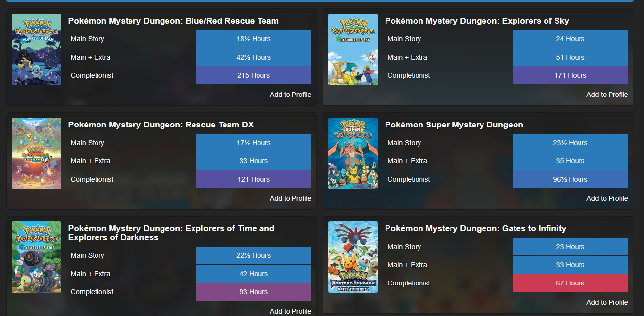Click Main + Extra label under Explorers of Sky
Viewport: 644px width, 316px height.
pyautogui.click(x=407, y=57)
